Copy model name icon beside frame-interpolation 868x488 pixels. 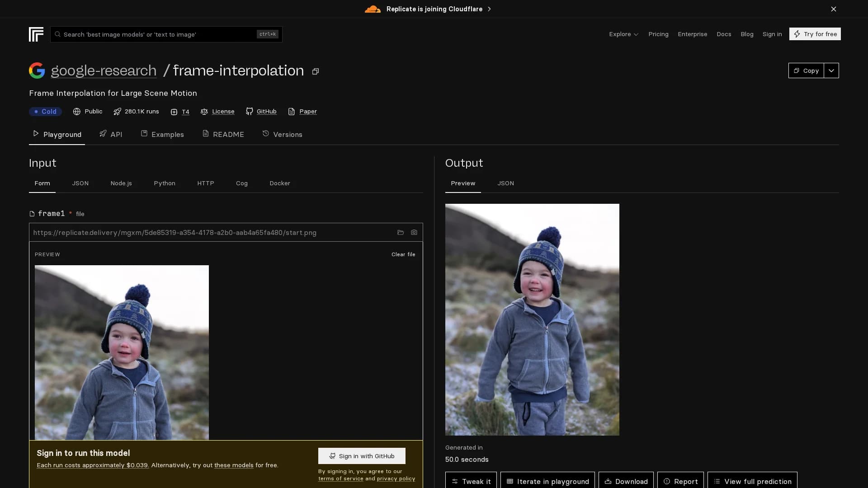(x=316, y=71)
